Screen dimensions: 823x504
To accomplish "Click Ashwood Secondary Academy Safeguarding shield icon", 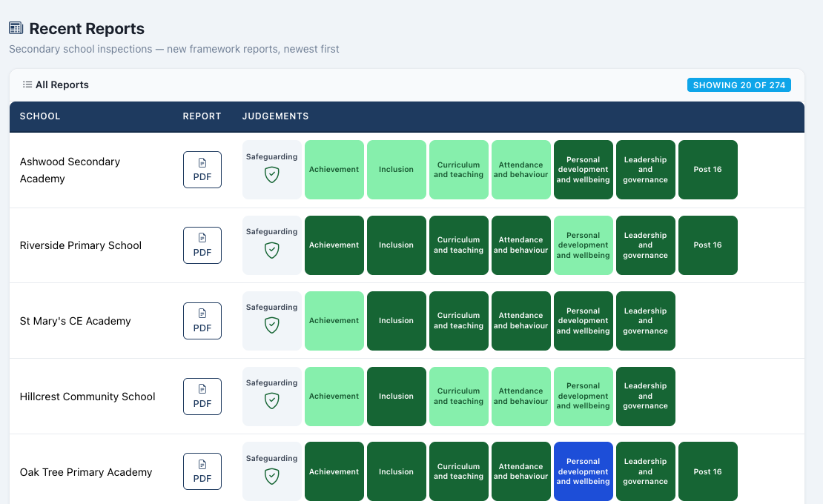I will (x=272, y=175).
